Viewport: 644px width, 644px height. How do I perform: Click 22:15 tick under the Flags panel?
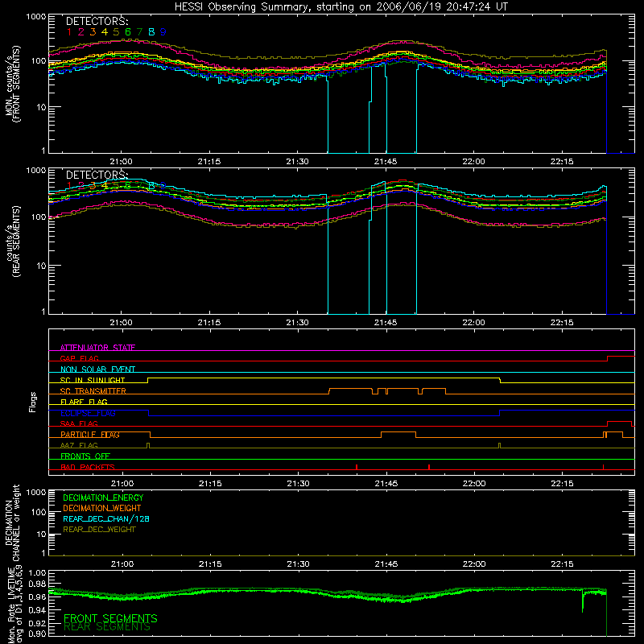(562, 484)
